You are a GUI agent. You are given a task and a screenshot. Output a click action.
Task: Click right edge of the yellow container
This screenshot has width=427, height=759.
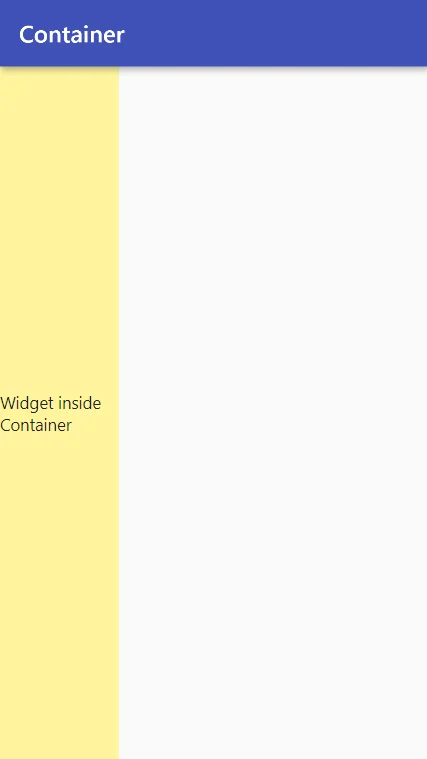tap(117, 412)
